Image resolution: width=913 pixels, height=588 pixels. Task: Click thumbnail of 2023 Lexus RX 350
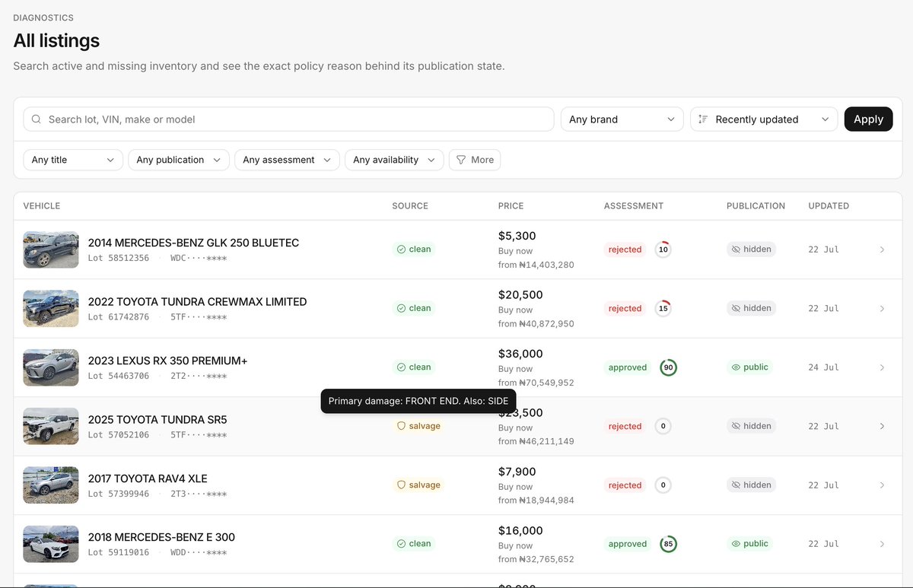click(51, 367)
